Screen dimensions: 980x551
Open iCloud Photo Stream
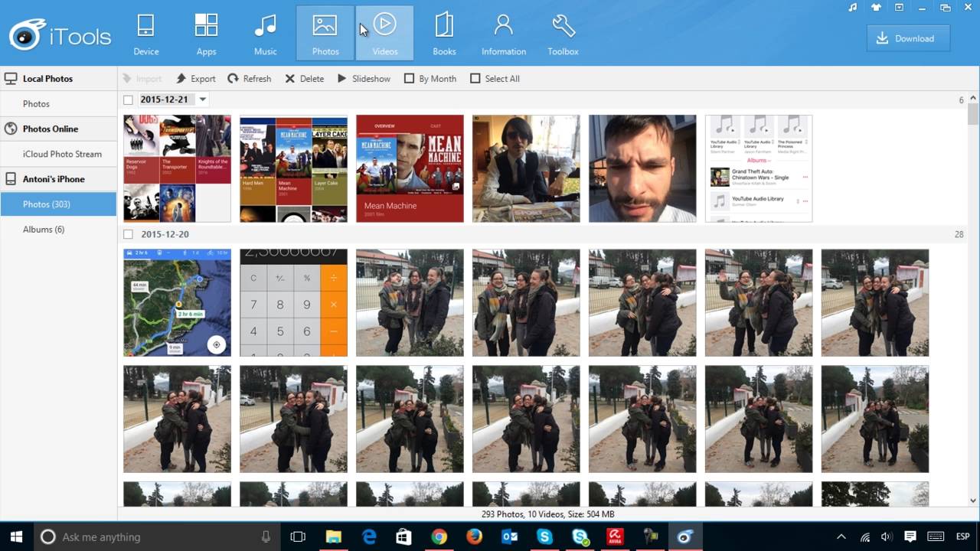(x=58, y=154)
